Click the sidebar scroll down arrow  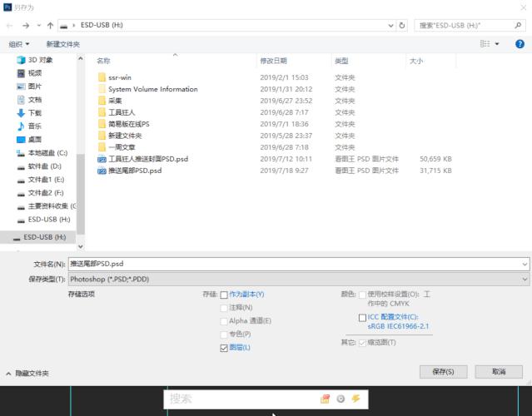(81, 246)
